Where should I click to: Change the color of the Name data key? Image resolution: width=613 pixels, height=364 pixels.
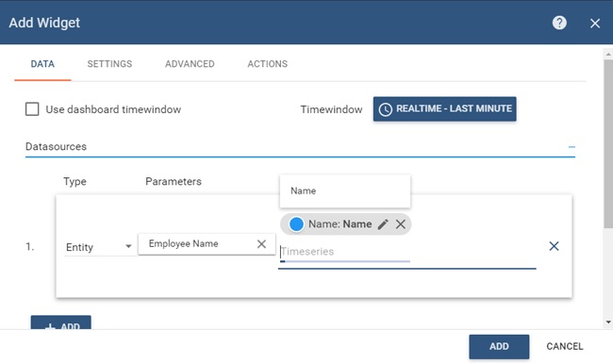coord(296,224)
